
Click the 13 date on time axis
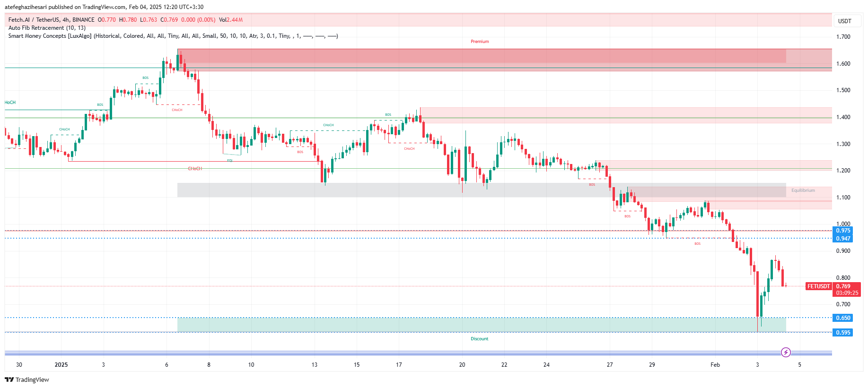click(315, 365)
